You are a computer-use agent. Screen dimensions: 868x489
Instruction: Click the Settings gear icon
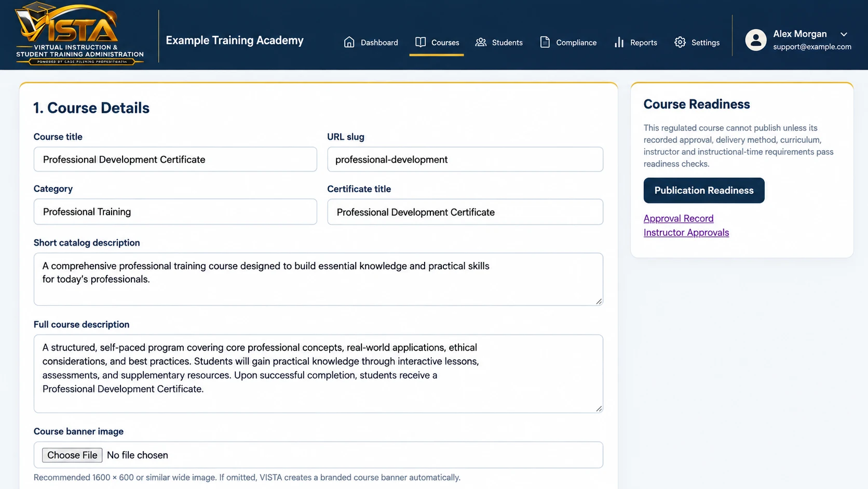click(680, 42)
